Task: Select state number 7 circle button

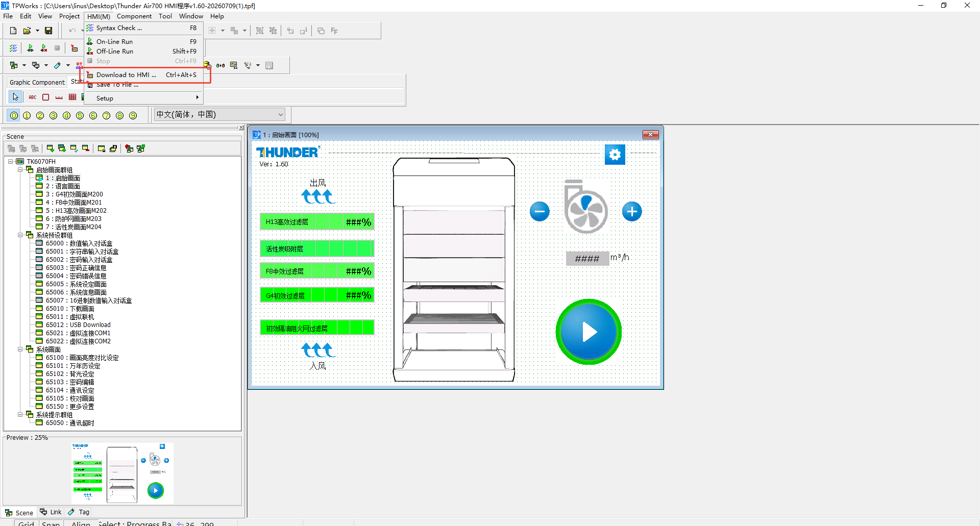Action: pos(107,116)
